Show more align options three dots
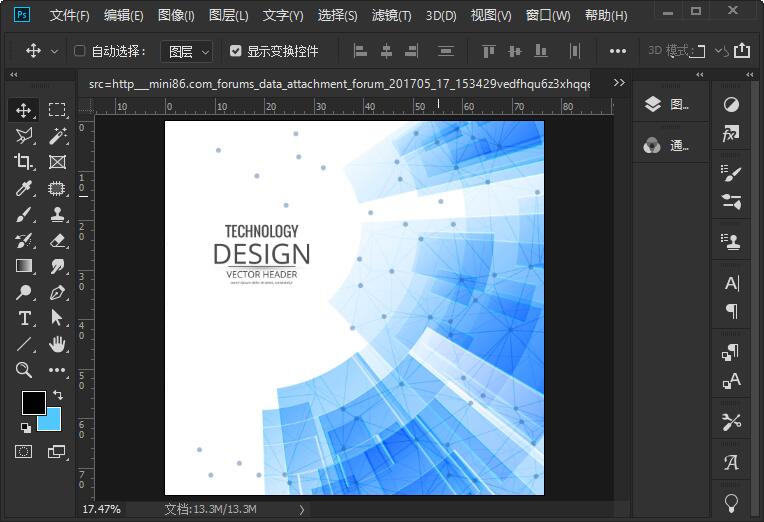The width and height of the screenshot is (764, 522). click(617, 51)
